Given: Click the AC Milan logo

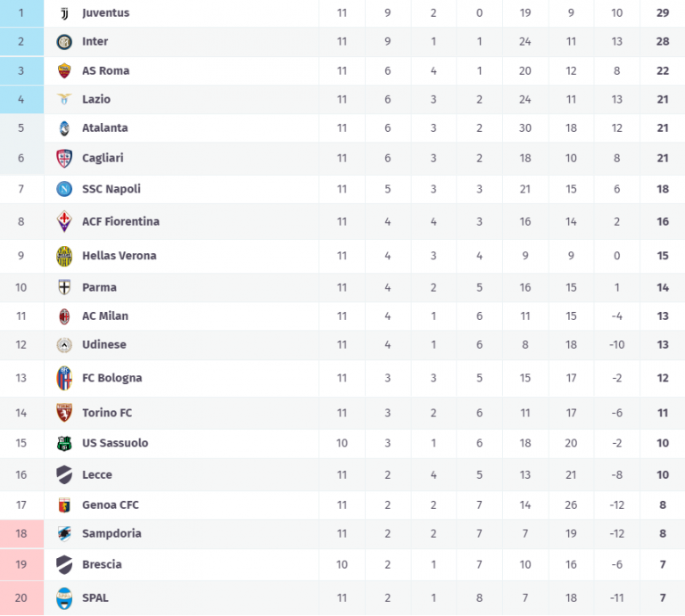Looking at the screenshot, I should [x=64, y=316].
